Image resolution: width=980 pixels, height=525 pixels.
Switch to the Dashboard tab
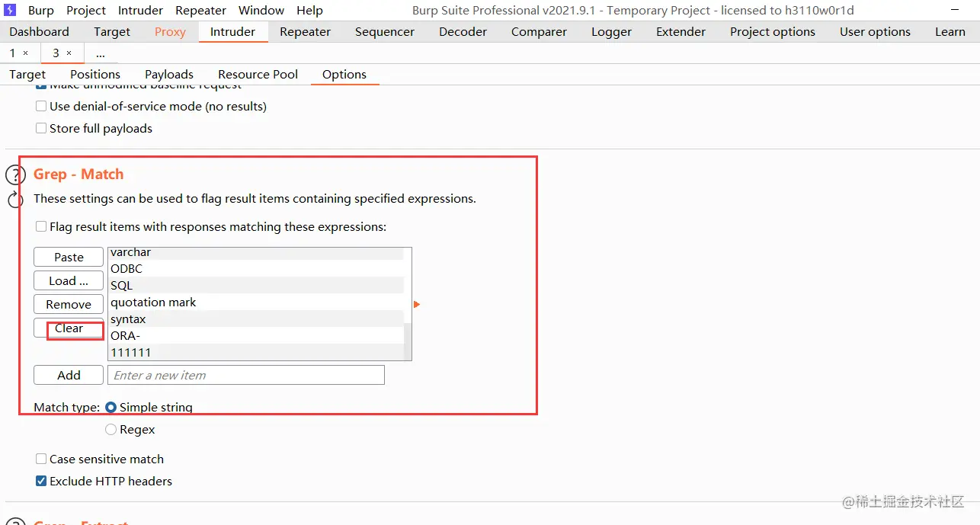39,32
